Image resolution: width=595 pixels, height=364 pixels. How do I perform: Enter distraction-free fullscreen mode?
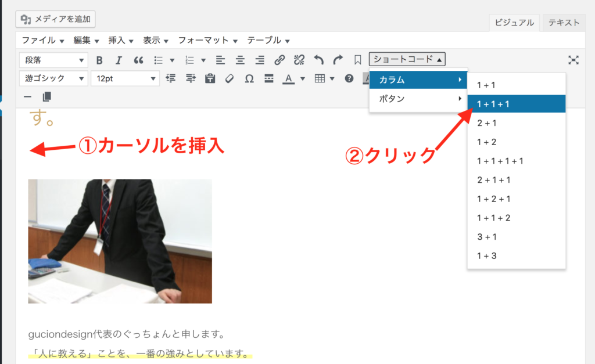[574, 60]
